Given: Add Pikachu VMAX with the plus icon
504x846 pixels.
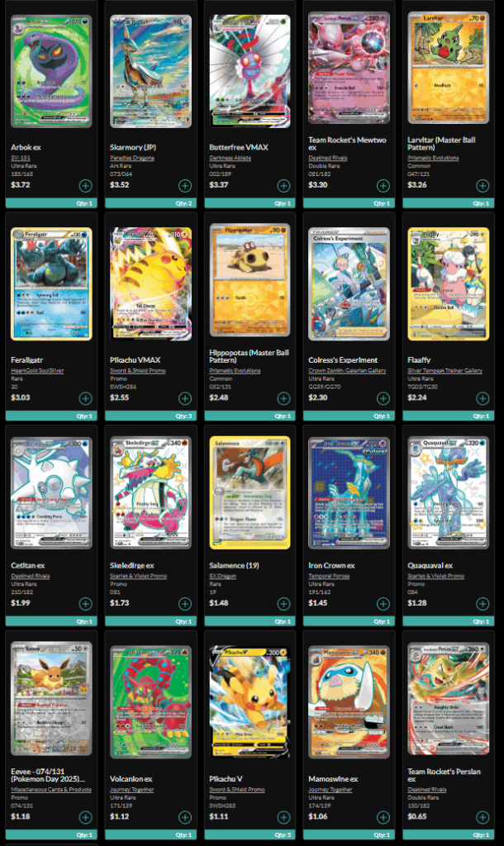Looking at the screenshot, I should pyautogui.click(x=185, y=398).
